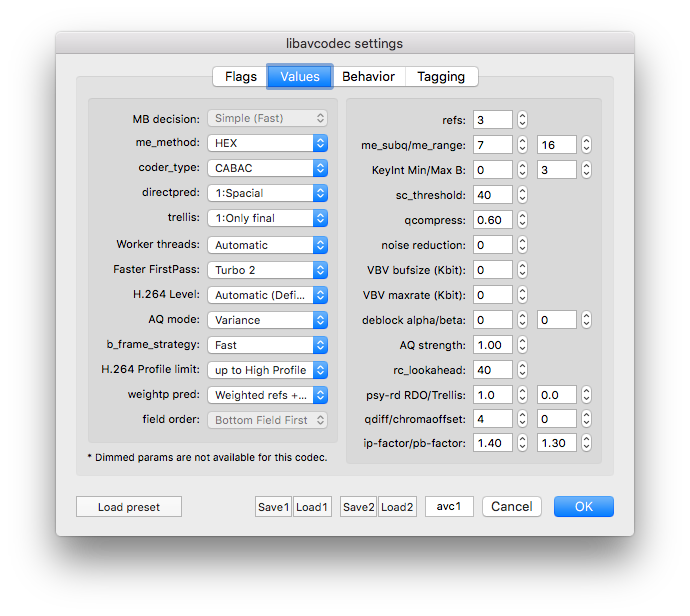Switch to the Flags tab
The image size is (690, 616).
pos(240,77)
